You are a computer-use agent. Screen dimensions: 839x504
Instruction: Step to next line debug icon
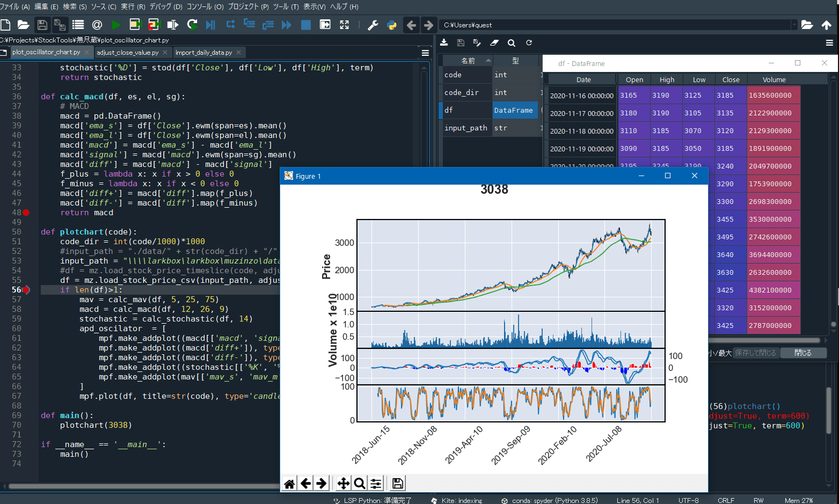tap(230, 25)
